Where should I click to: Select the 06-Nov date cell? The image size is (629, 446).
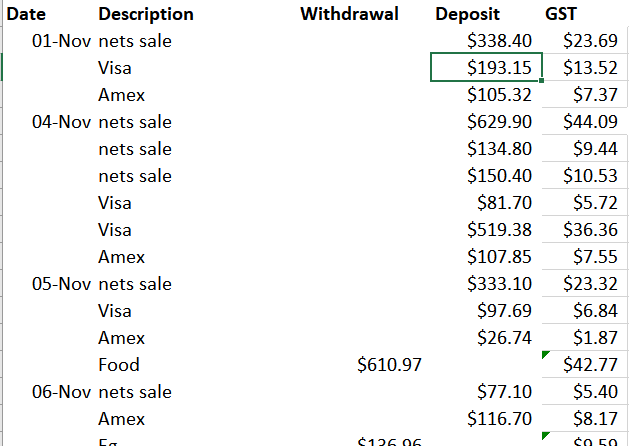(x=62, y=392)
